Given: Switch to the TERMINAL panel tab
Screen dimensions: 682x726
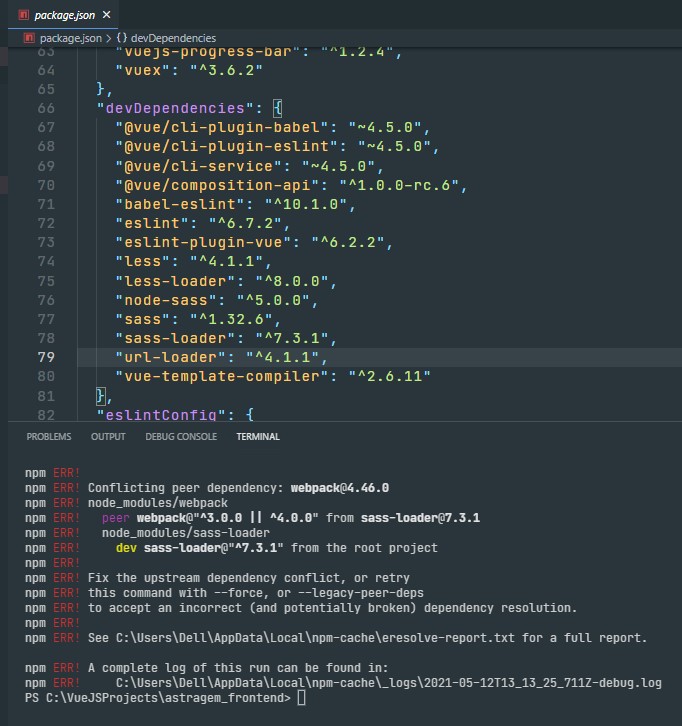Looking at the screenshot, I should 258,437.
